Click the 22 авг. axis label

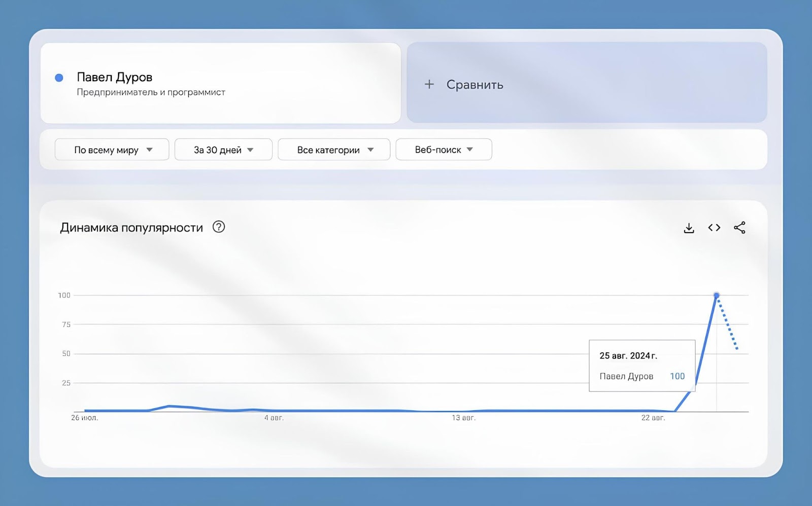coord(653,418)
